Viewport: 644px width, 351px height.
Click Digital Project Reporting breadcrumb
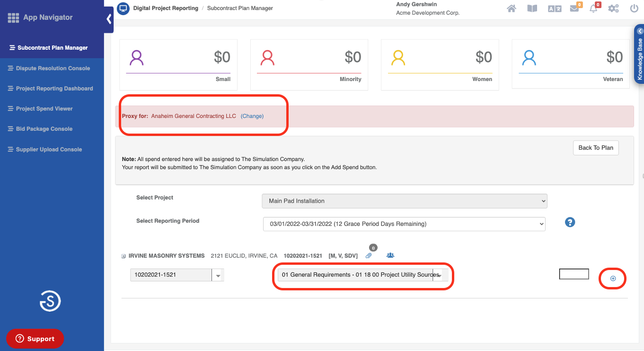click(166, 9)
